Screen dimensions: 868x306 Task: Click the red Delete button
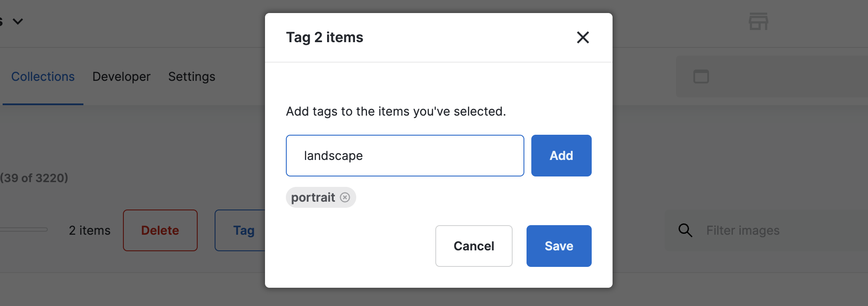160,230
